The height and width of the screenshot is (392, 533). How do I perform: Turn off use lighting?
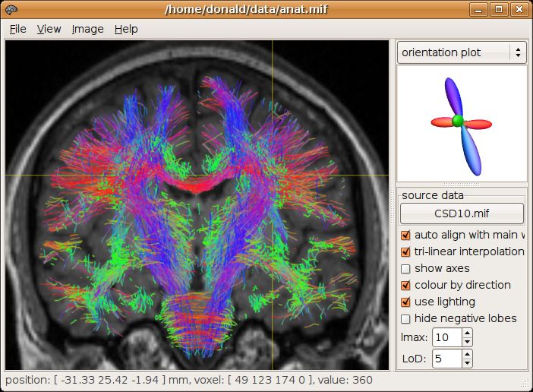(x=405, y=302)
